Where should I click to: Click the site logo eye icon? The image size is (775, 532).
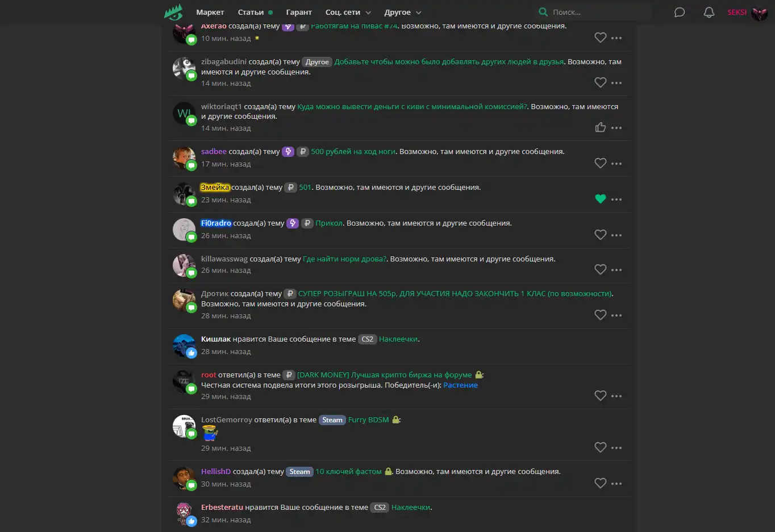[174, 12]
